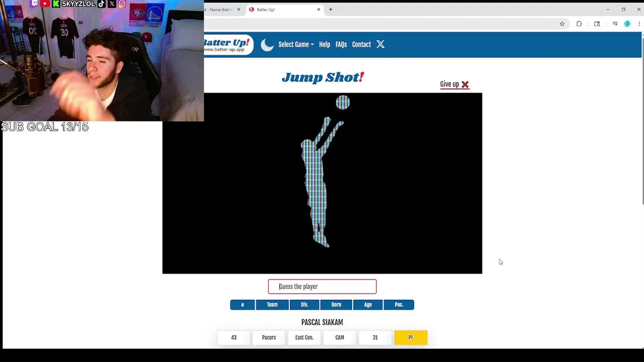Open the Select Game dropdown

pyautogui.click(x=296, y=44)
